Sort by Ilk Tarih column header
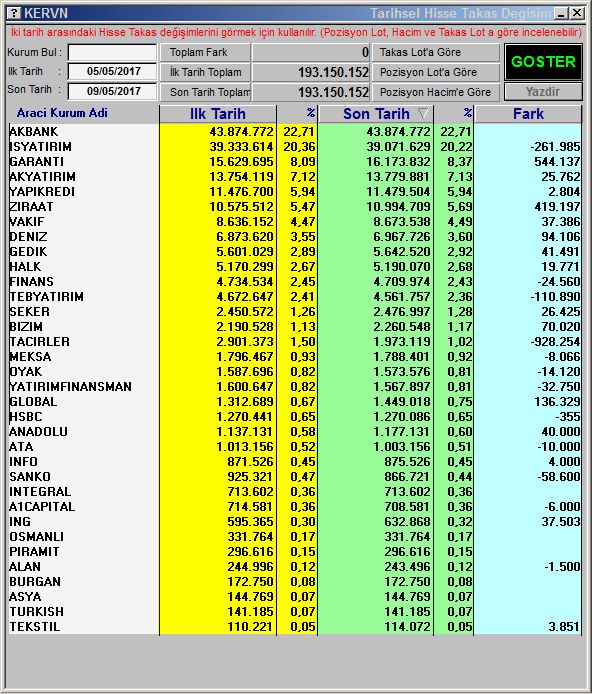592x694 pixels. tap(218, 114)
